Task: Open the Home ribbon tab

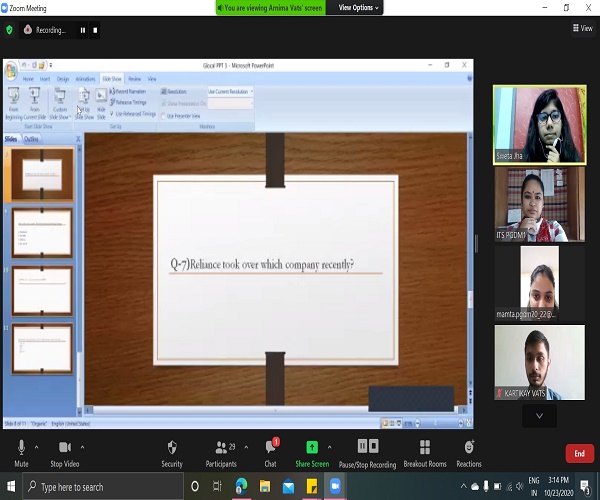Action: (28, 79)
